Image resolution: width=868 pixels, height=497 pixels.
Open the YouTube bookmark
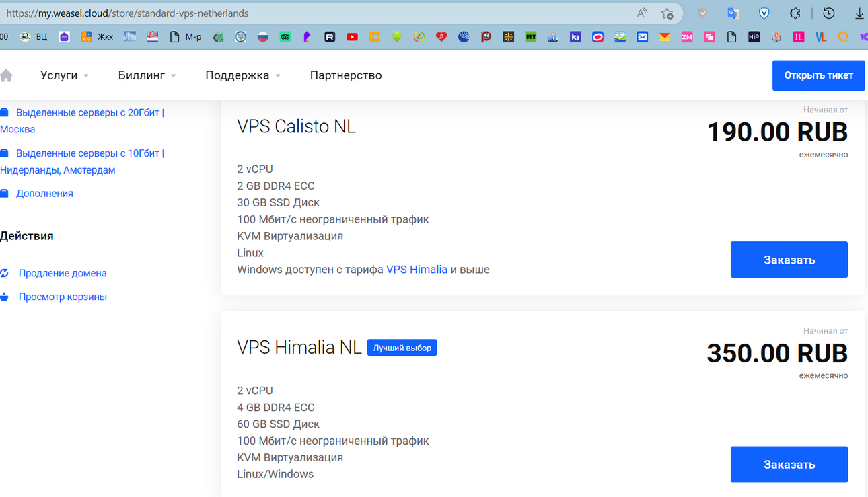coord(352,37)
